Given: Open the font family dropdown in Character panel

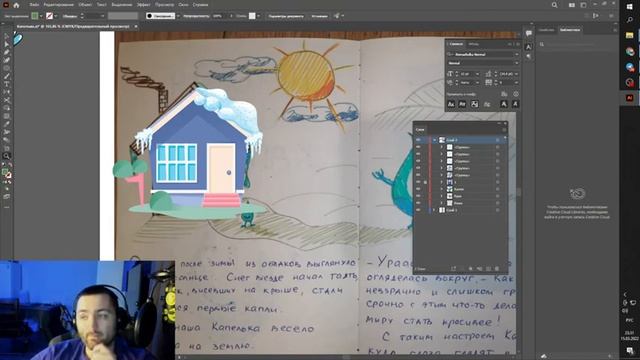Looking at the screenshot, I should coord(516,54).
